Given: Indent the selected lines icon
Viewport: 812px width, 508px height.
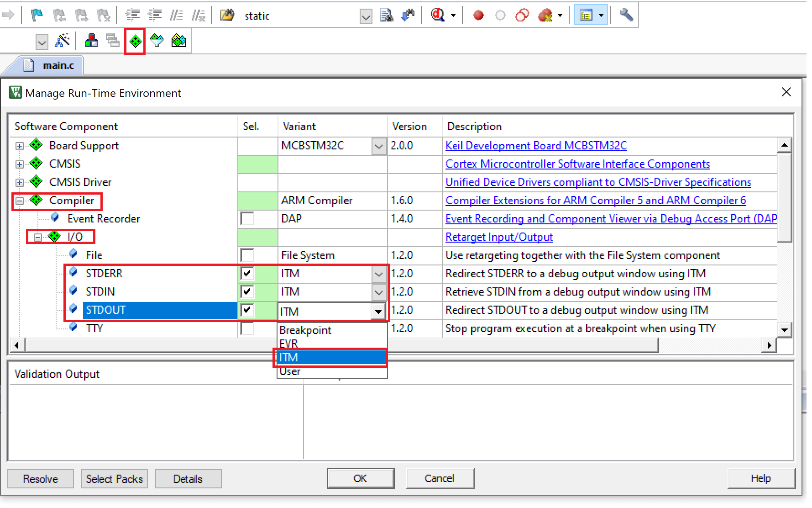Looking at the screenshot, I should coord(132,15).
